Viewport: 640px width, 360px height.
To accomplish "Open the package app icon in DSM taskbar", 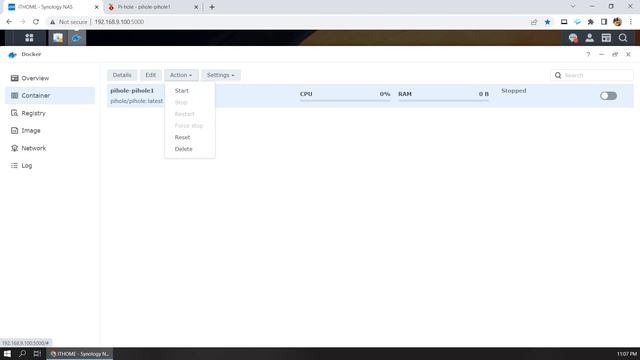I will click(58, 38).
